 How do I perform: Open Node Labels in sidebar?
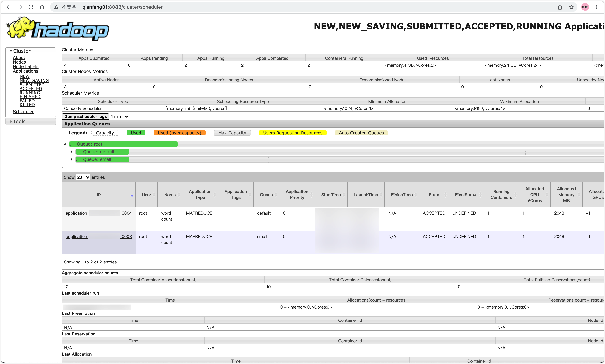25,66
